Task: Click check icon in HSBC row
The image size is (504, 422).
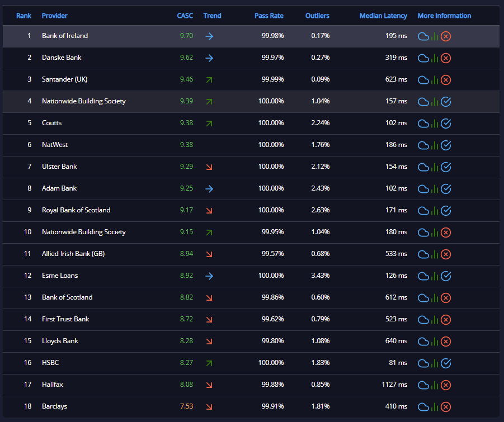Action: coord(445,363)
